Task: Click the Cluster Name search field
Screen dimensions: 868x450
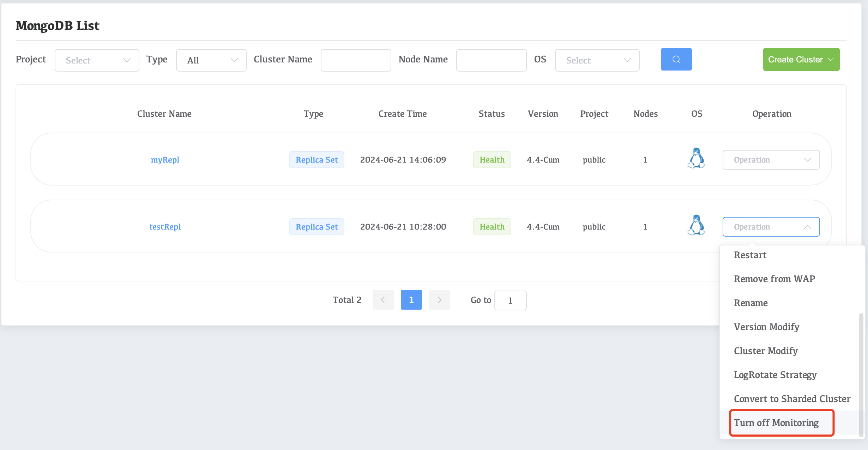Action: click(x=356, y=60)
